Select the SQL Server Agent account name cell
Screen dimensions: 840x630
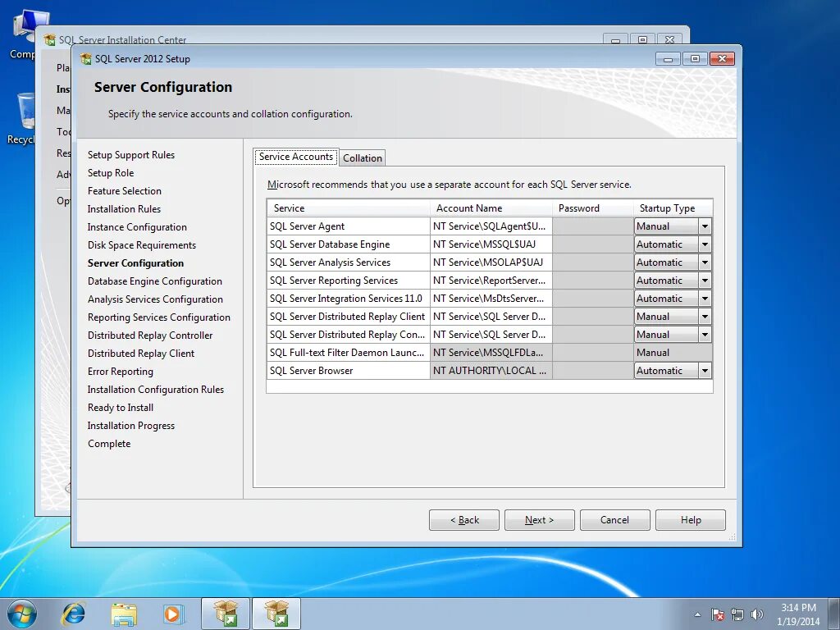pos(491,226)
